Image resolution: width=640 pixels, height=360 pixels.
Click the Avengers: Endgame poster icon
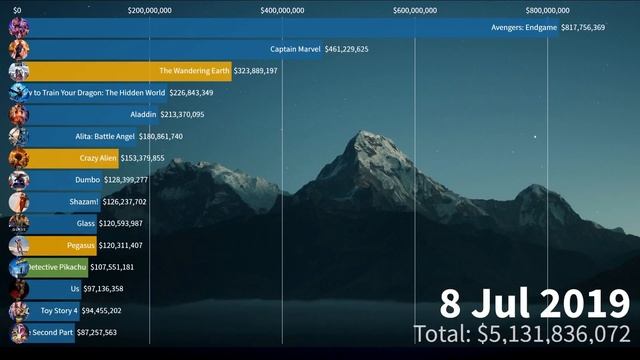click(19, 27)
